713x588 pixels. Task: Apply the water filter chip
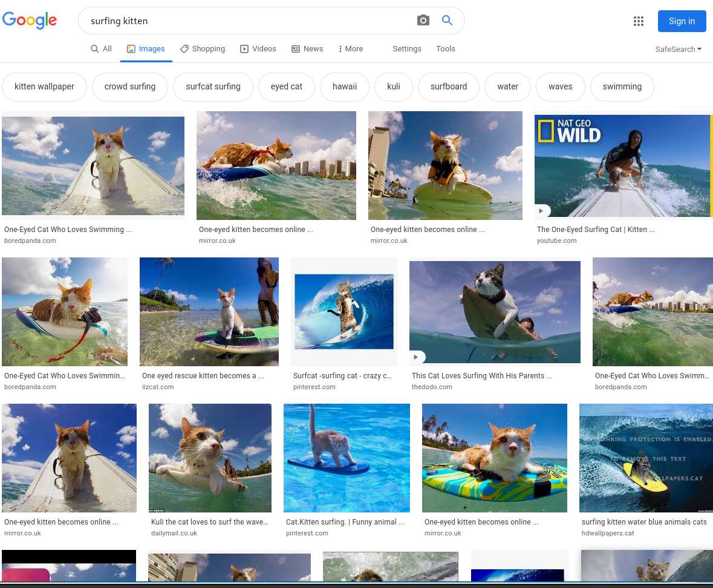point(508,87)
